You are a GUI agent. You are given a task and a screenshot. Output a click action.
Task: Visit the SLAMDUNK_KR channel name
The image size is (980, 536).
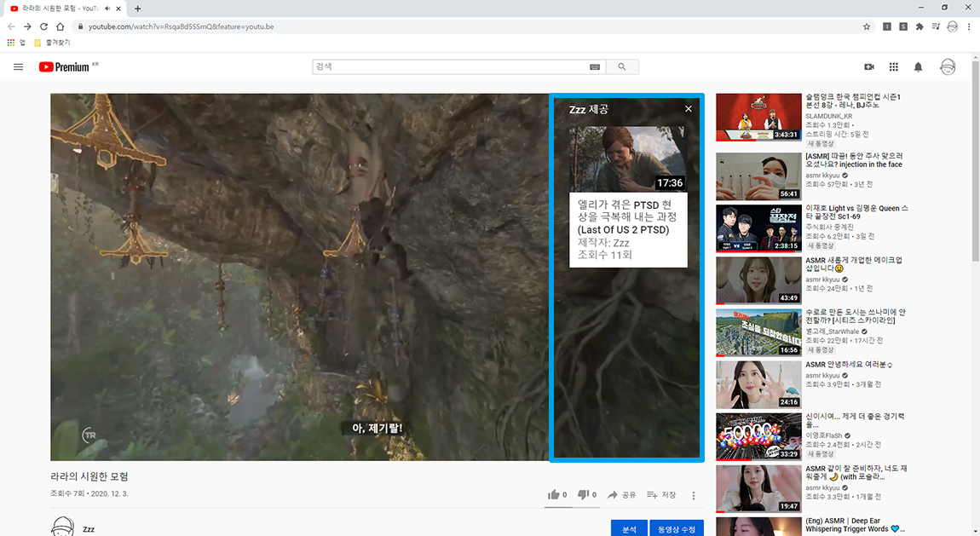click(828, 116)
